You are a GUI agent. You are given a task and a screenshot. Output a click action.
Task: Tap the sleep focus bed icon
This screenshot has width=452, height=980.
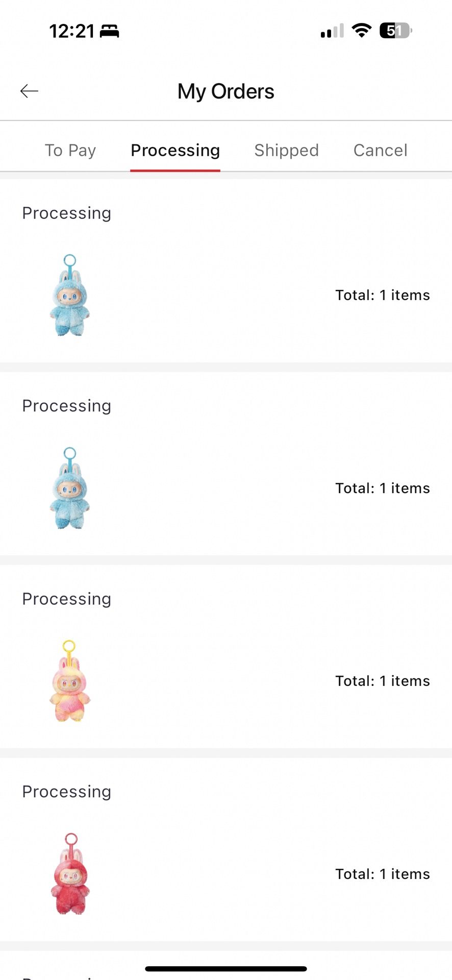(x=109, y=32)
